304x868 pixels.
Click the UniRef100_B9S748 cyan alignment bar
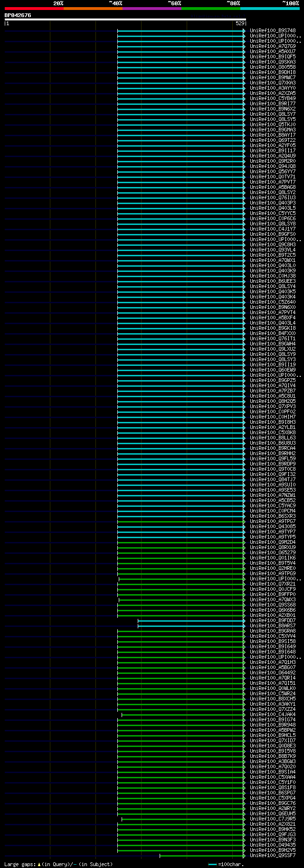tap(181, 31)
